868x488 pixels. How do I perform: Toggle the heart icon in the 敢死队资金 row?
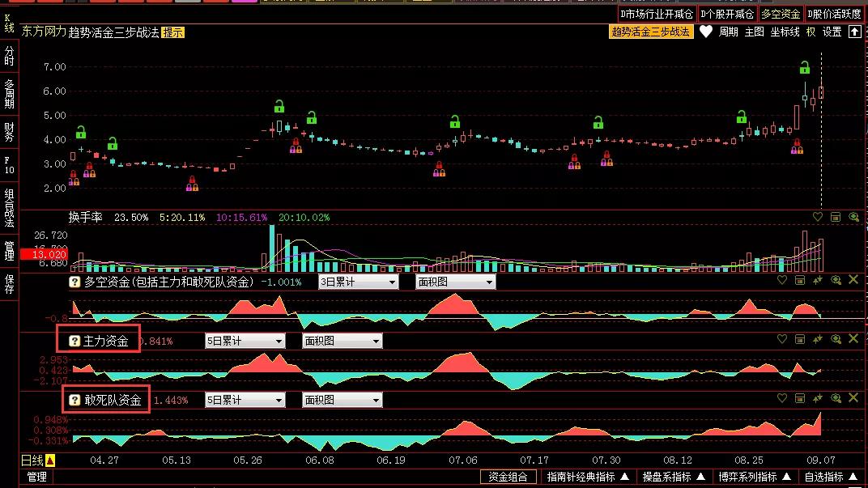tap(781, 398)
